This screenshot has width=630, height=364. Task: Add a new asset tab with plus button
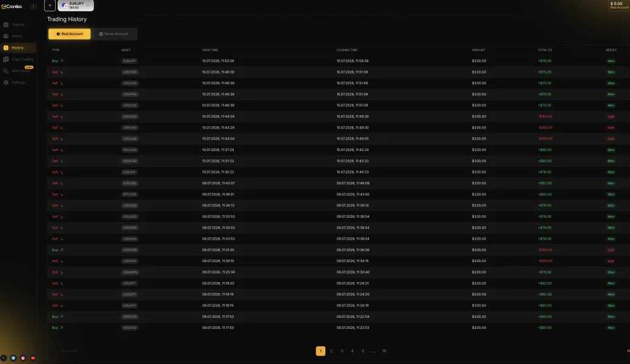coord(50,5)
